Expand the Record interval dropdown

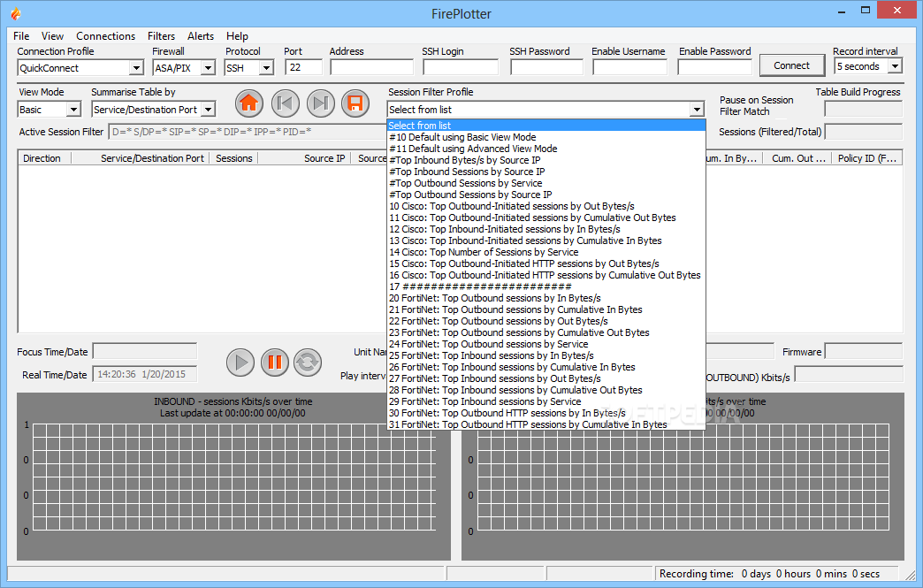click(895, 66)
